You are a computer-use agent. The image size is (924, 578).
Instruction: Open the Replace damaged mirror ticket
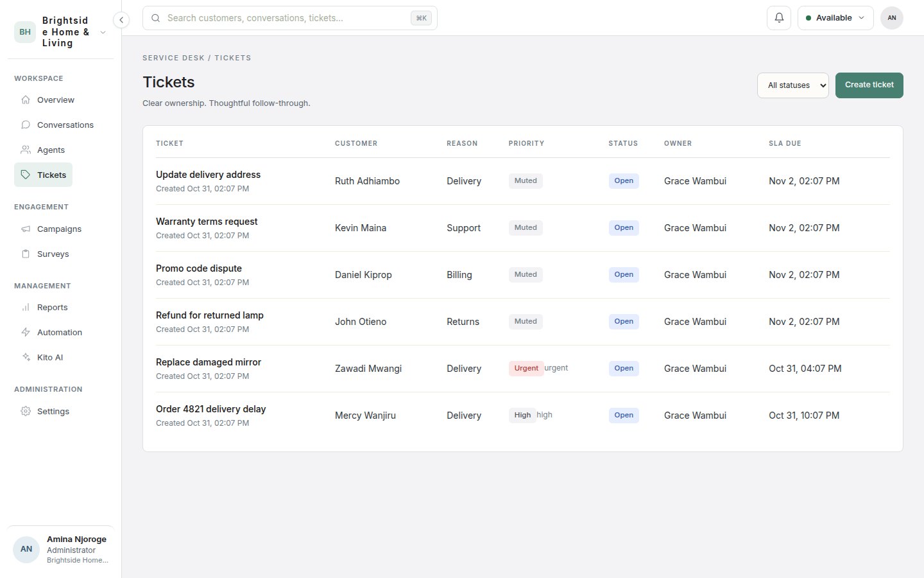point(209,362)
